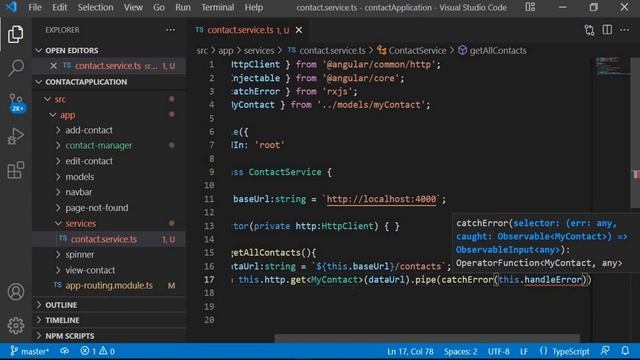Open app-routing.module.ts file

[109, 285]
